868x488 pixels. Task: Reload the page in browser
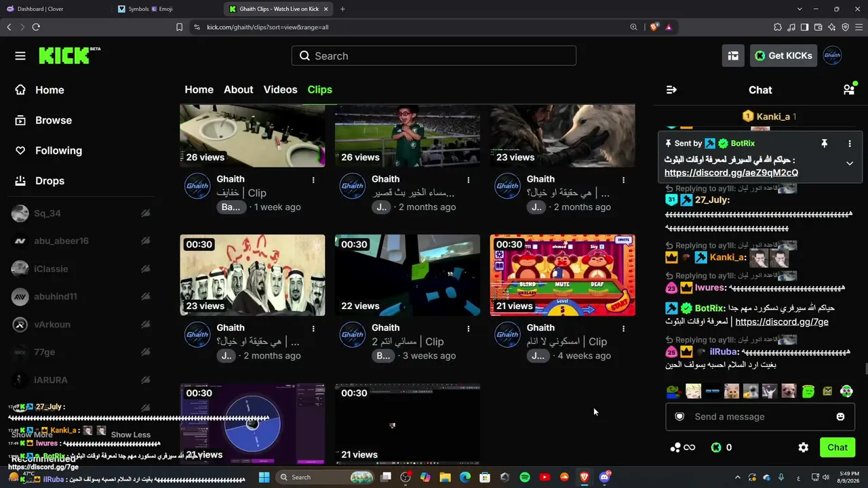click(36, 27)
